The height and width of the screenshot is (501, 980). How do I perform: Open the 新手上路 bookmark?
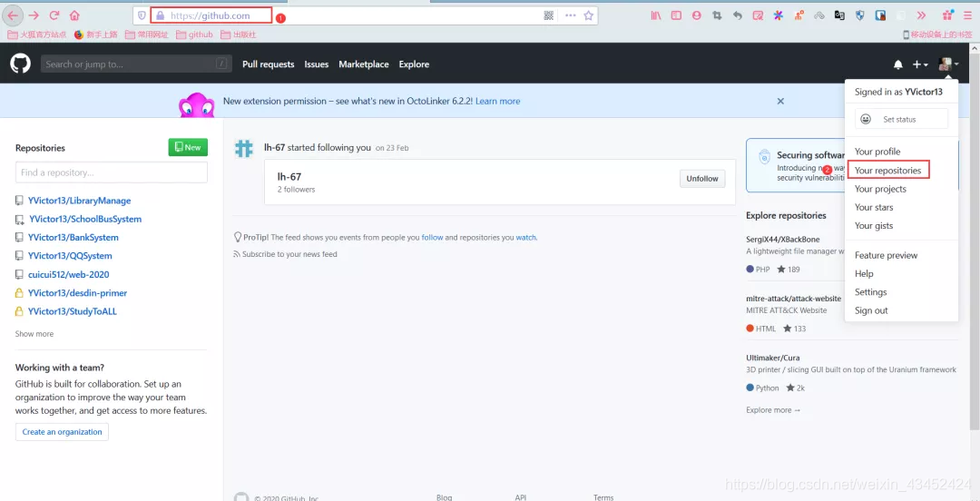point(95,34)
